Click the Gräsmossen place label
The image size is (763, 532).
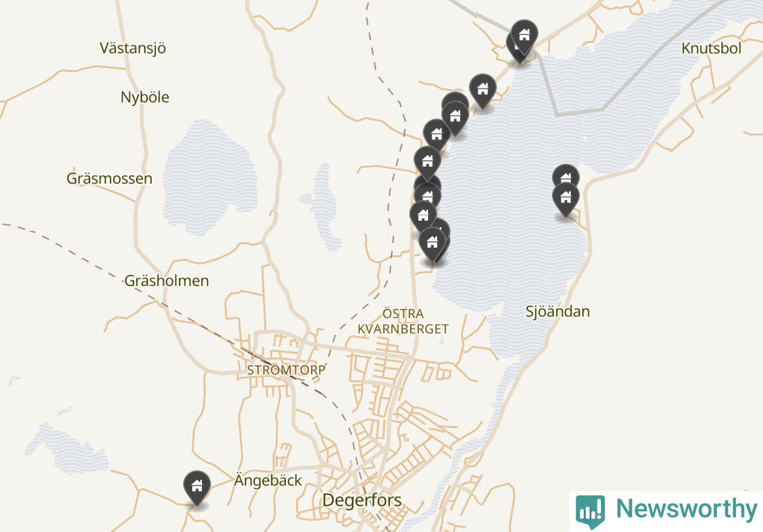[x=109, y=178]
